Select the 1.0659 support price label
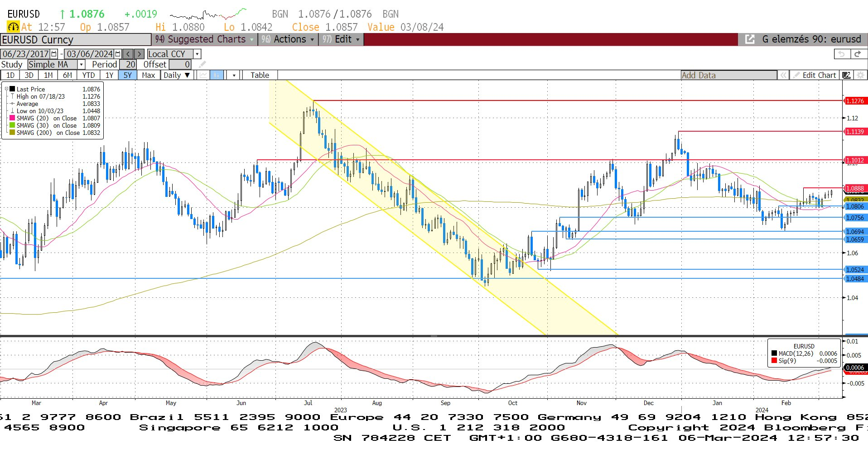Viewport: 868px width, 463px height. (855, 239)
